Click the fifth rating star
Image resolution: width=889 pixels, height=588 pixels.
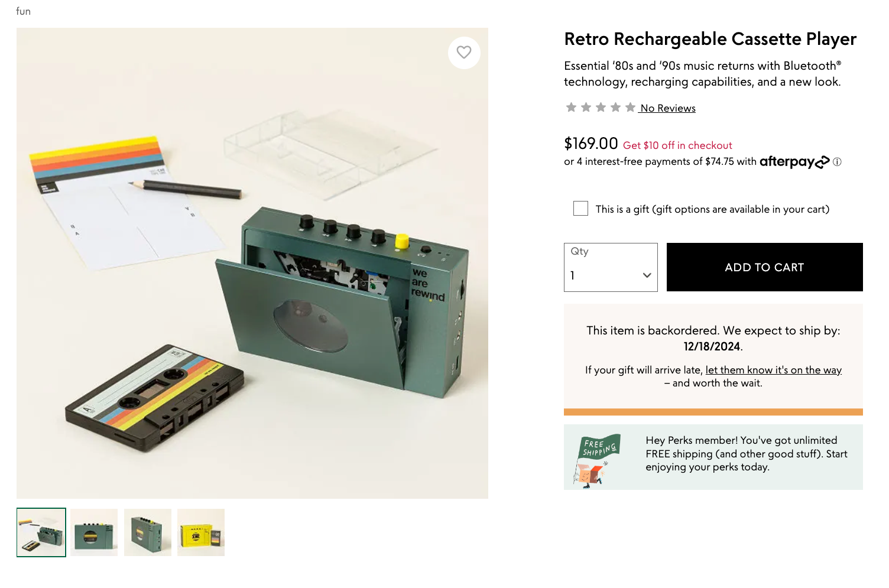tap(630, 108)
